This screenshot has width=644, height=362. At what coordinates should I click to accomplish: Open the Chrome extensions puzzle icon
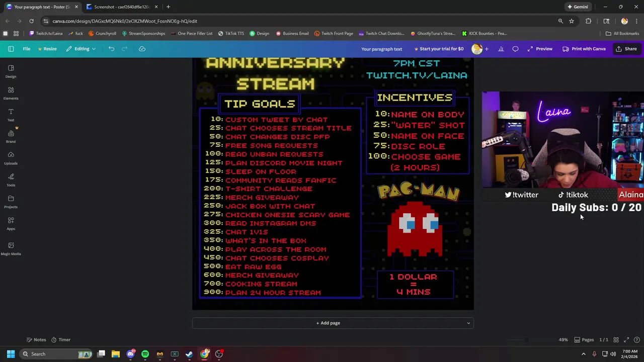[x=589, y=21]
